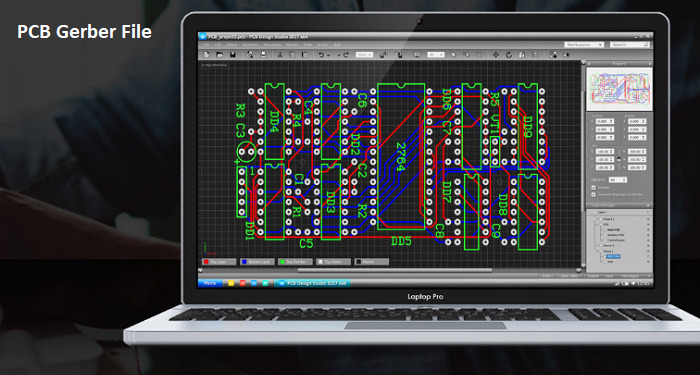The height and width of the screenshot is (375, 700).
Task: Click the blue quick-launch taskbar icon
Action: point(254,283)
